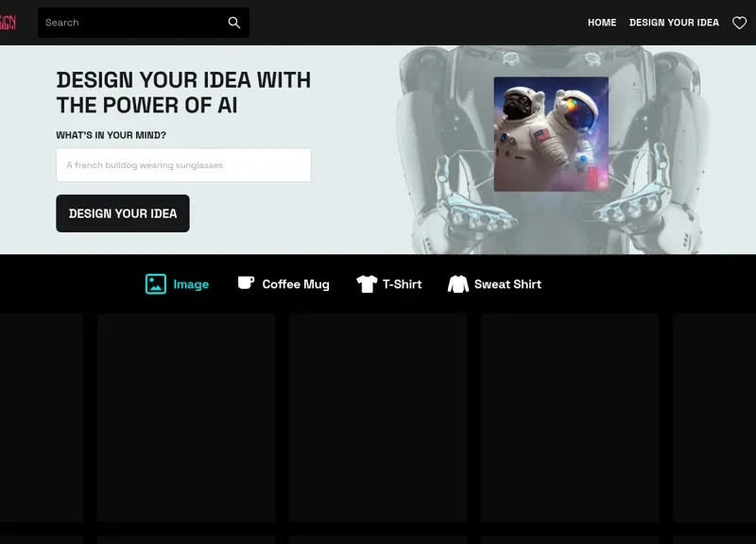Open DESIGN YOUR IDEA link in top navigation
756x544 pixels.
click(674, 23)
